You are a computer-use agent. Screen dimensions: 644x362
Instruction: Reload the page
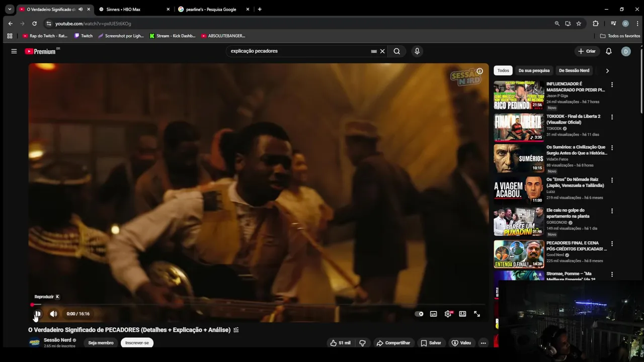point(34,24)
